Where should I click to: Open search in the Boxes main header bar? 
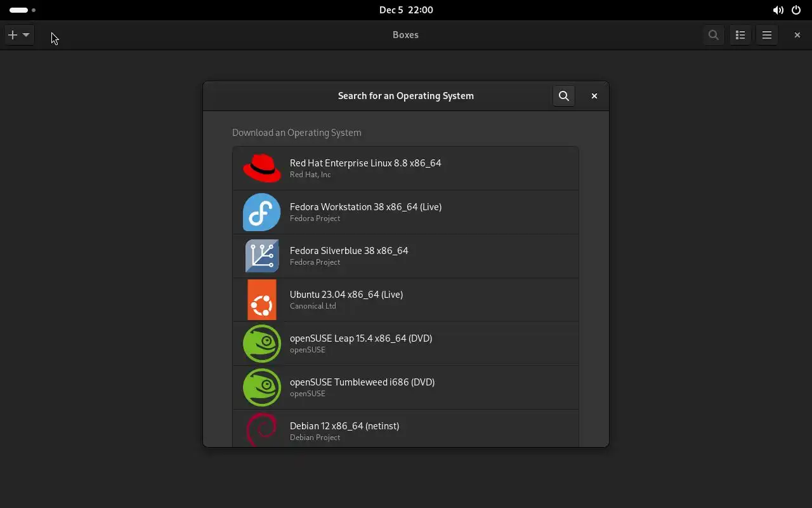(x=714, y=35)
